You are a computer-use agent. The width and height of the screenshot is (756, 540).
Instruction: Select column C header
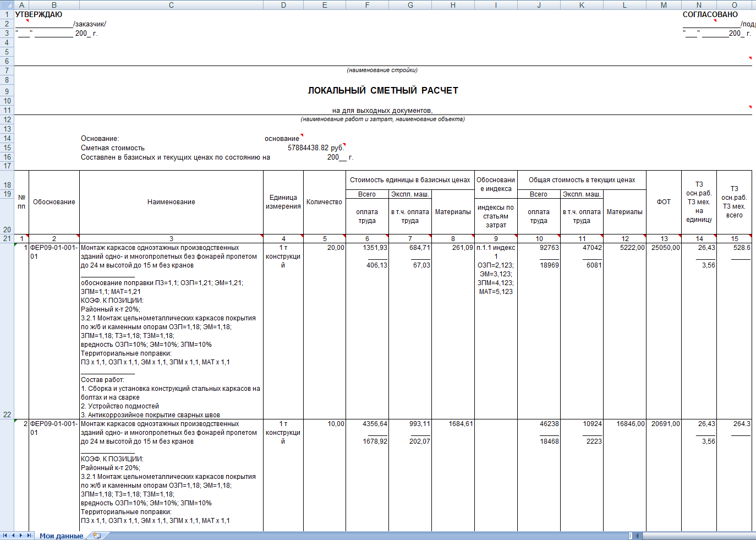tap(171, 5)
